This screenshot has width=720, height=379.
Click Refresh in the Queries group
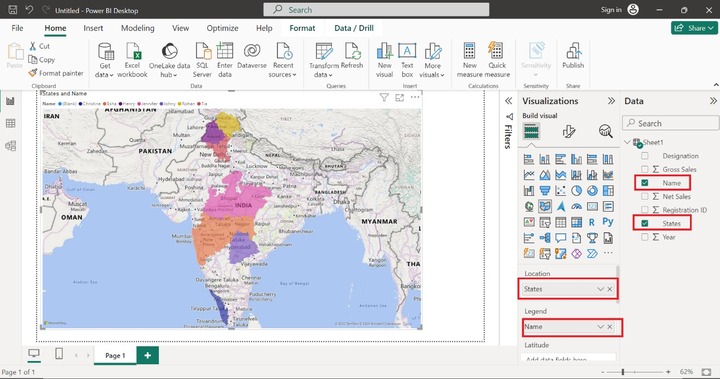click(x=352, y=56)
